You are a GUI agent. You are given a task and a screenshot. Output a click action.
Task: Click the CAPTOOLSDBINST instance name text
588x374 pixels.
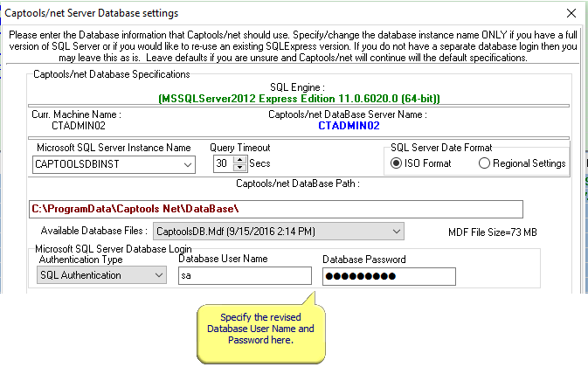[77, 164]
